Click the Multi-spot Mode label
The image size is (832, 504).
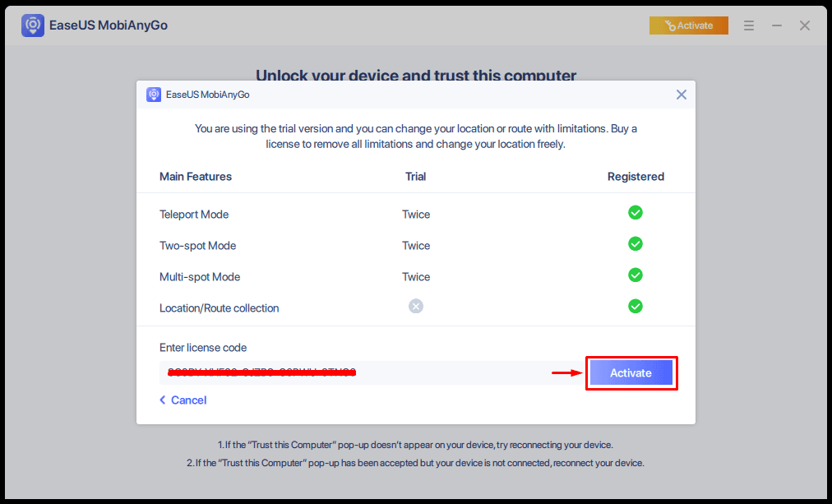point(200,277)
